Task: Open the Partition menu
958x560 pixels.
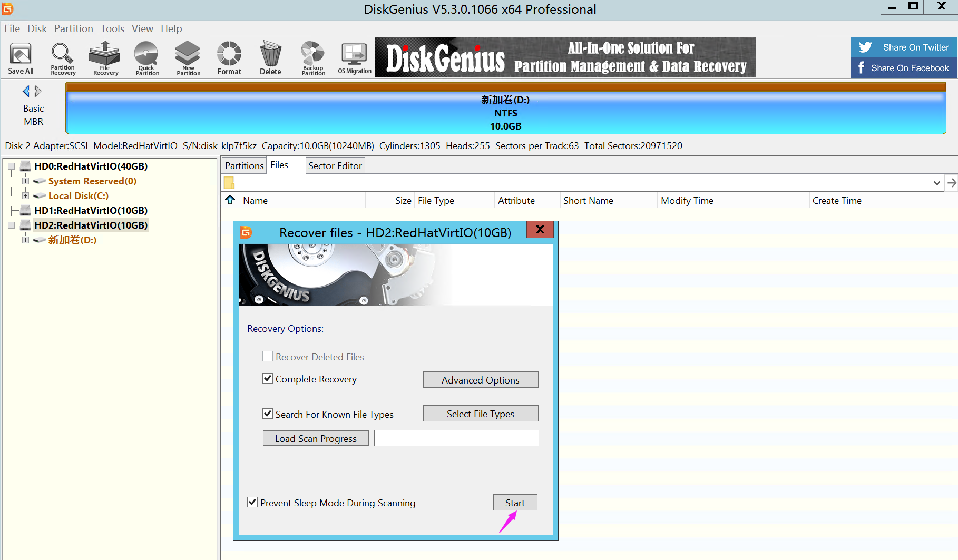Action: pos(74,28)
